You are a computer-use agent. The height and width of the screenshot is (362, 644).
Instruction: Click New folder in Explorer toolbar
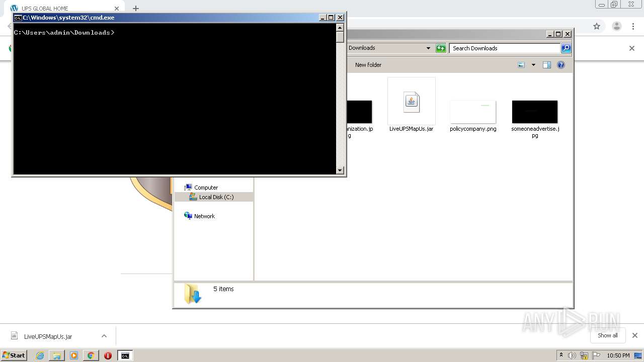(368, 65)
